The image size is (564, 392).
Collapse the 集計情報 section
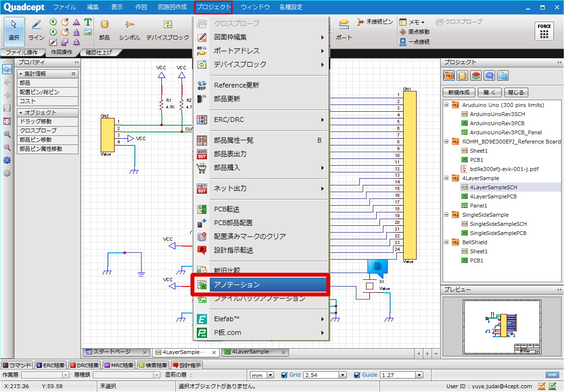(21, 74)
